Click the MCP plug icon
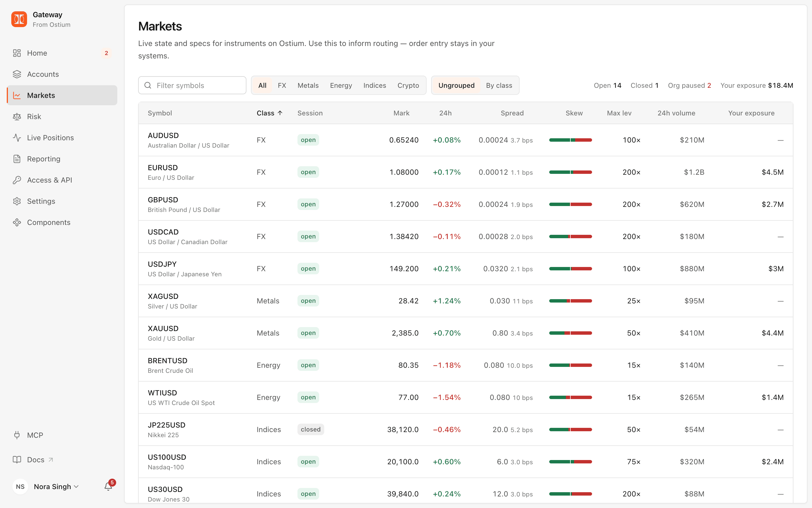The width and height of the screenshot is (812, 508). coord(17,435)
